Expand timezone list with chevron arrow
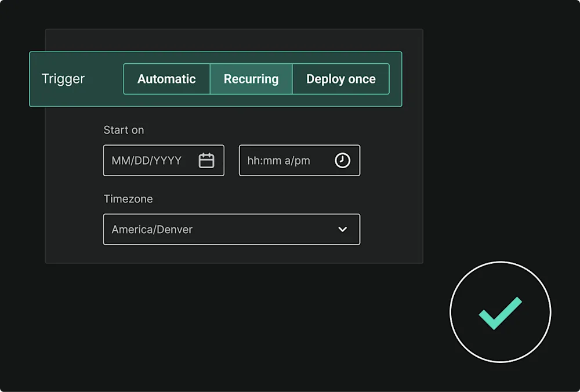Image resolution: width=580 pixels, height=392 pixels. point(343,229)
